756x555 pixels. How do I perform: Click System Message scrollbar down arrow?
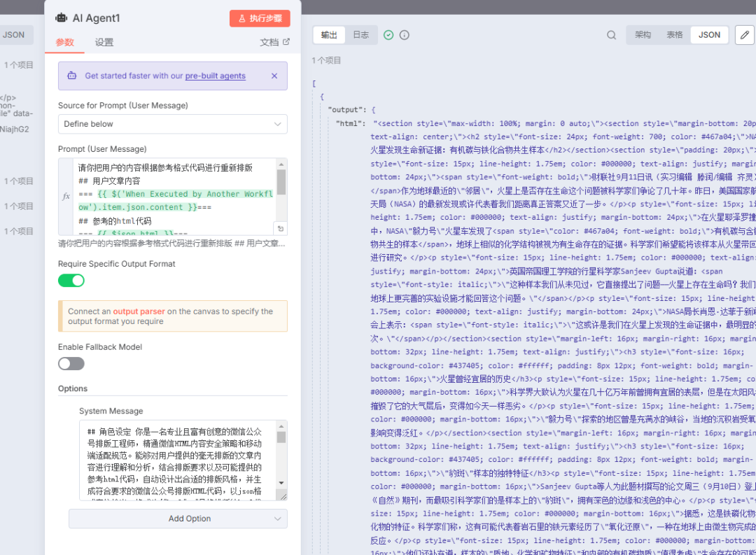[281, 483]
